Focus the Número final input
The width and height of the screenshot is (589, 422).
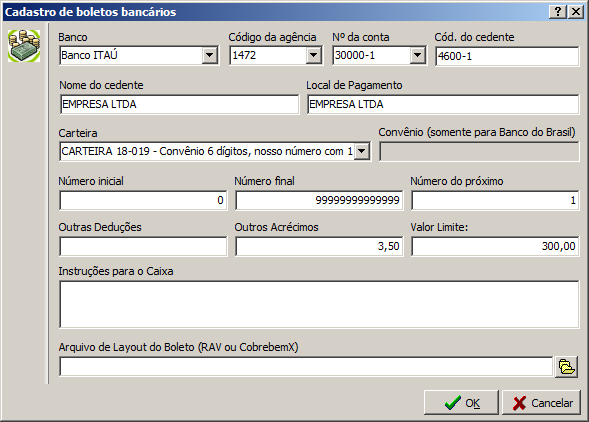tap(319, 200)
